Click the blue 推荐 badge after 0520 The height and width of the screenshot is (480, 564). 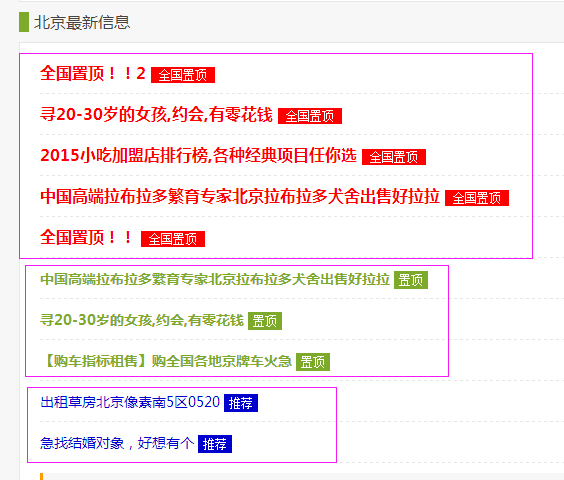241,403
